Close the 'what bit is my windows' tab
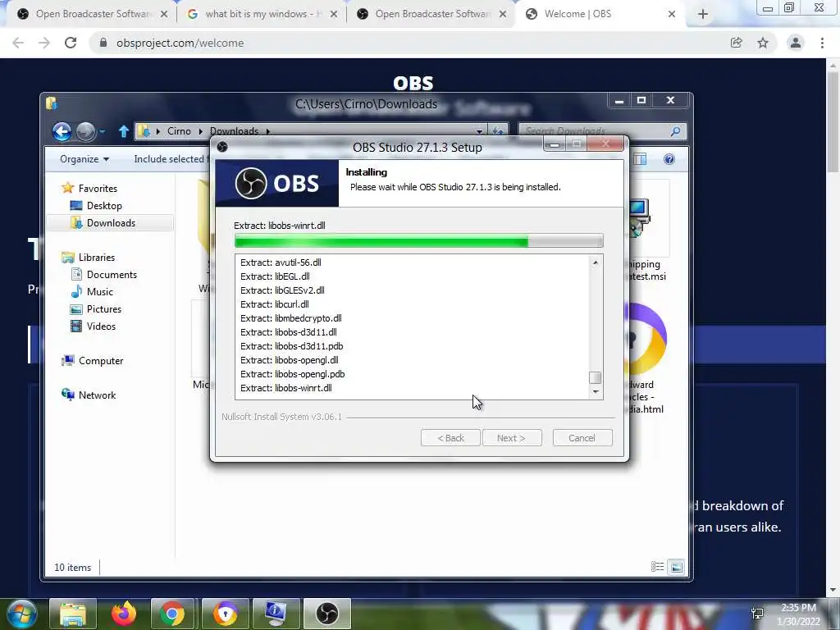The width and height of the screenshot is (840, 630). (x=334, y=15)
